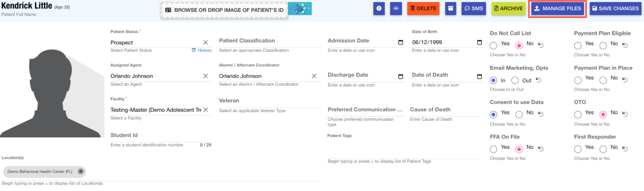Click the Manage Files button
The width and height of the screenshot is (644, 191).
(557, 9)
